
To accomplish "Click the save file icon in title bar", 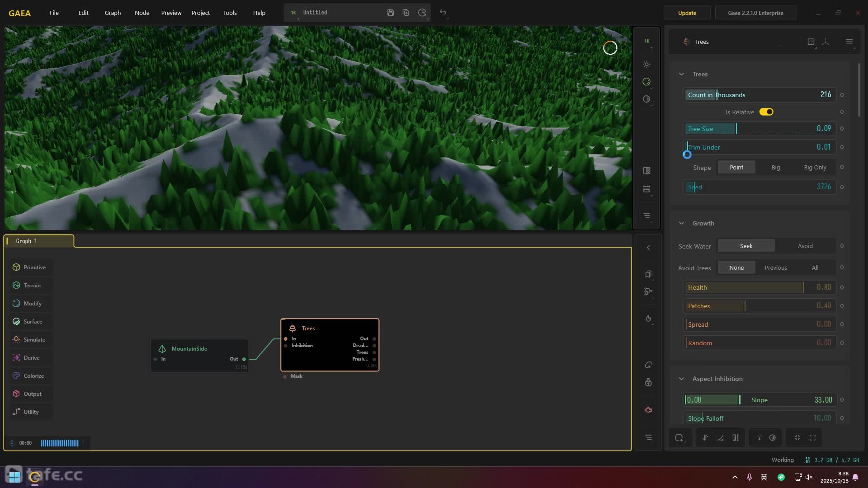I will click(x=391, y=13).
